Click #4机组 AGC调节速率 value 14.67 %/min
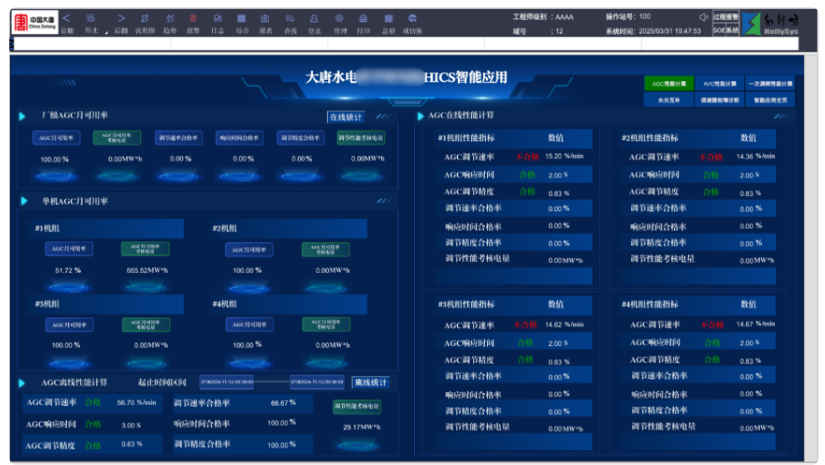825x465 pixels. pos(756,324)
